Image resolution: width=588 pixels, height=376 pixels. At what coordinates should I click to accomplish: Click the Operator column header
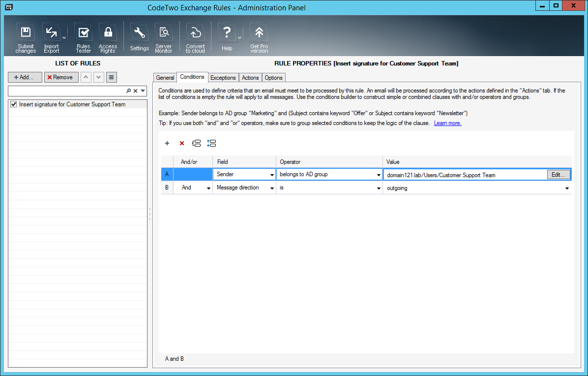(x=329, y=162)
